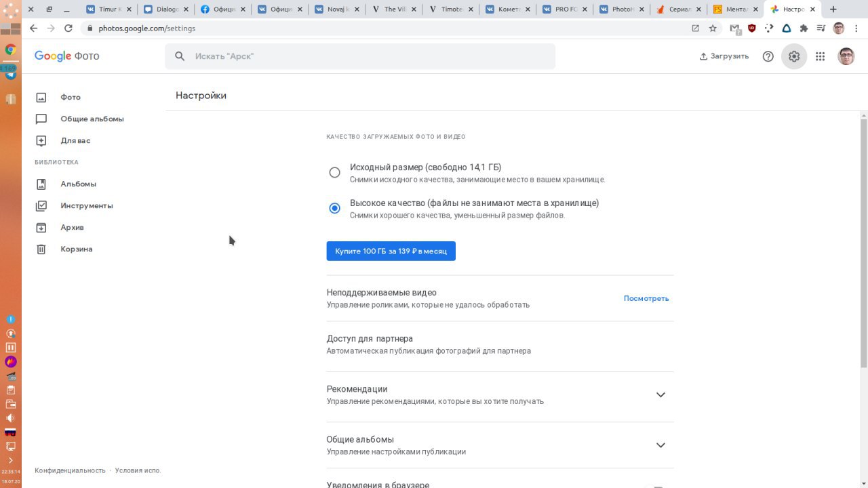Expand the Рекомендации settings section
Image resolution: width=868 pixels, height=488 pixels.
pos(660,394)
